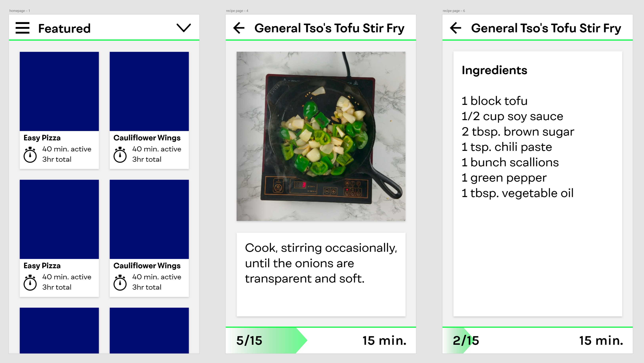Click the cooking instruction text card
Viewport: 644px width, 363px height.
(x=321, y=275)
